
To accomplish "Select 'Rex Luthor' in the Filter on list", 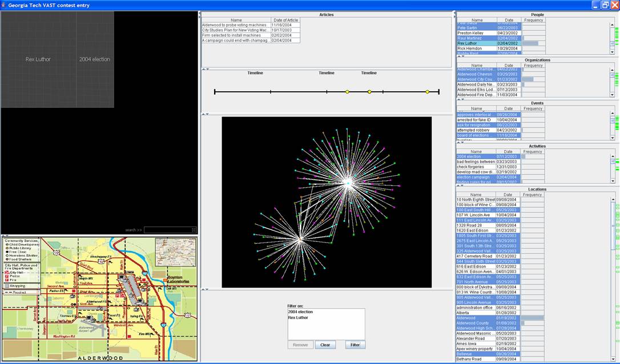I will pos(299,318).
